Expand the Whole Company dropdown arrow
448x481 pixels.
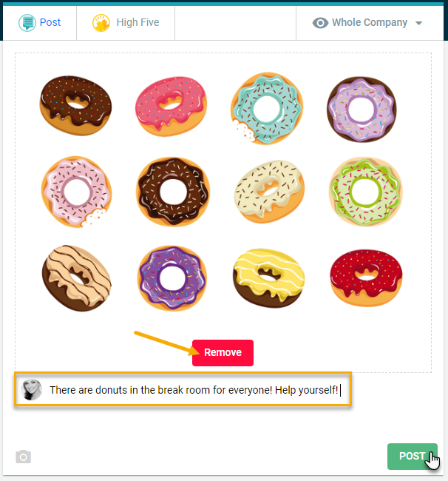419,23
